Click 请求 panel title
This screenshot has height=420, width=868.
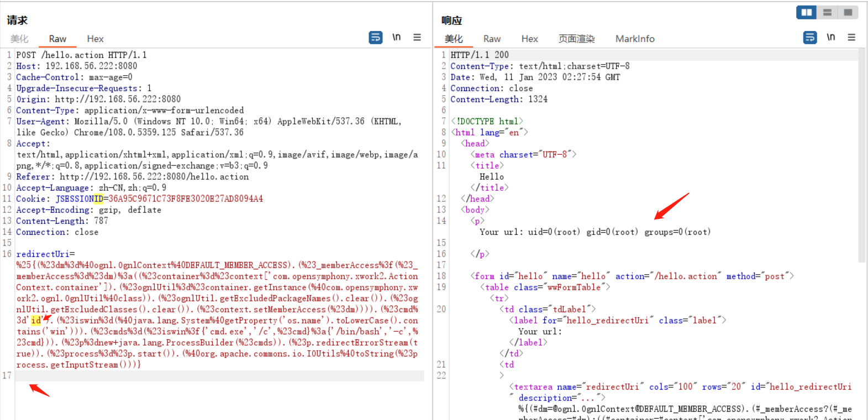tap(17, 20)
